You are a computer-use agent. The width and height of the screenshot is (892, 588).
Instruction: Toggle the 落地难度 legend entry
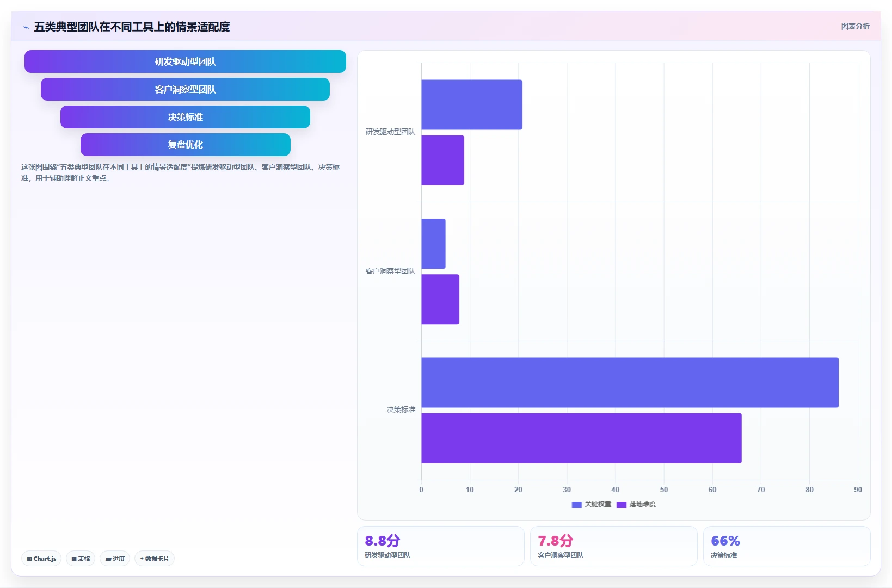636,504
